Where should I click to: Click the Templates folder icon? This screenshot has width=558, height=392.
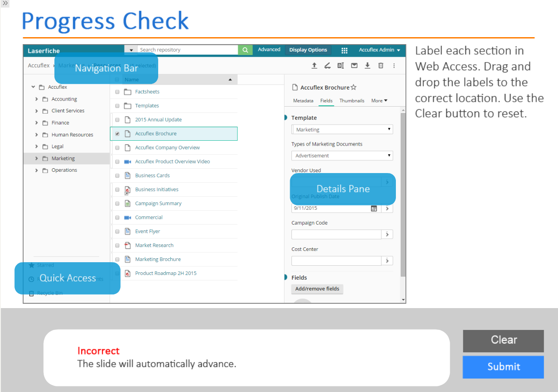(128, 106)
